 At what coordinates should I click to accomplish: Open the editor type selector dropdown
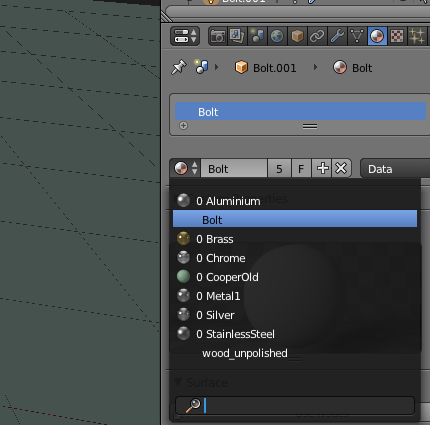pyautogui.click(x=185, y=36)
